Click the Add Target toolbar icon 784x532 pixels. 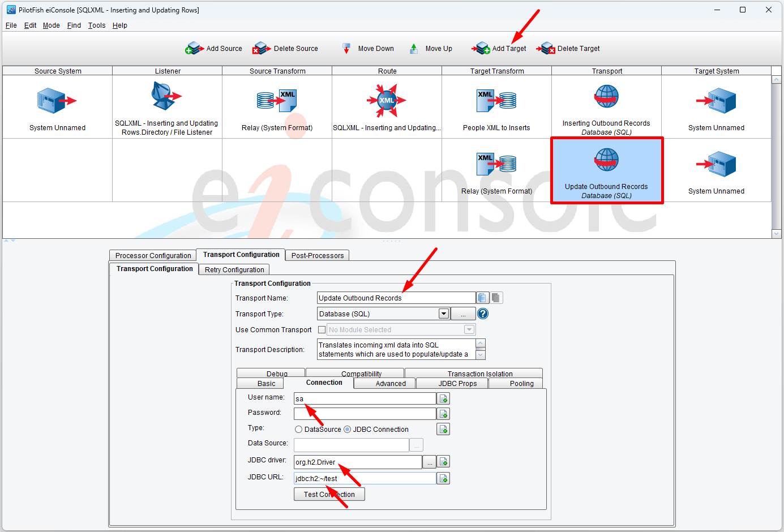[481, 49]
